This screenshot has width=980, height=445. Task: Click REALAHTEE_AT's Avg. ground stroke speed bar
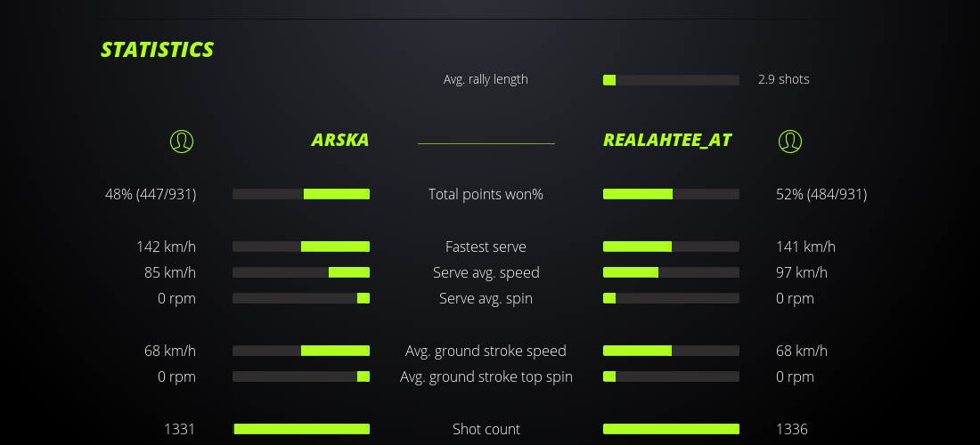[671, 351]
